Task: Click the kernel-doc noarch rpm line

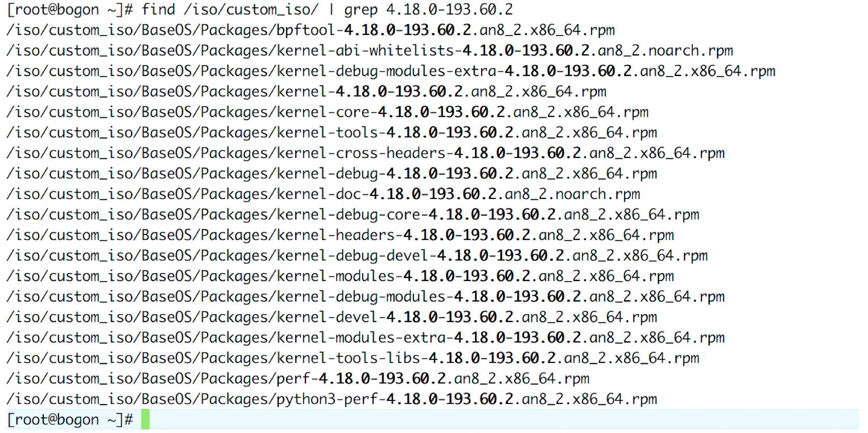Action: point(324,194)
